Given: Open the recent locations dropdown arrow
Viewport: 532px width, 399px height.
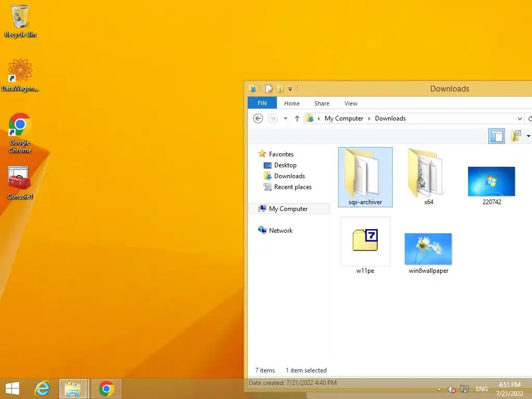Looking at the screenshot, I should click(285, 118).
